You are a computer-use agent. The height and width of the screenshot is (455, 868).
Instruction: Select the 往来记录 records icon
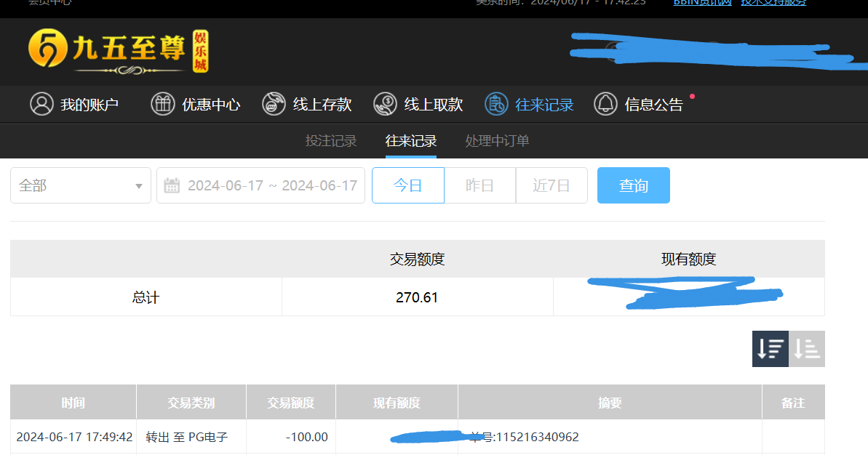[x=496, y=104]
